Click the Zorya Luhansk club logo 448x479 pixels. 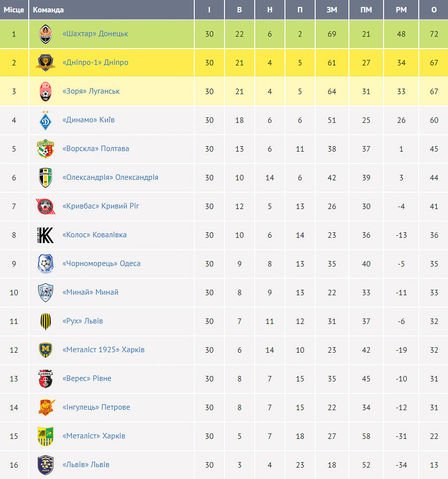(46, 91)
